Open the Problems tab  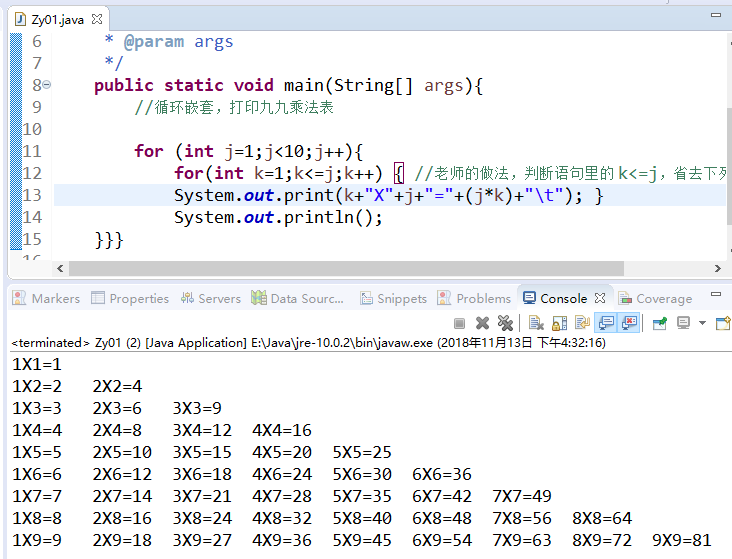(475, 298)
